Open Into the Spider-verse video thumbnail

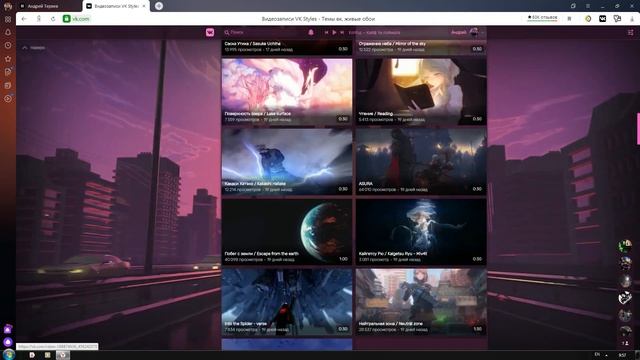tap(287, 302)
